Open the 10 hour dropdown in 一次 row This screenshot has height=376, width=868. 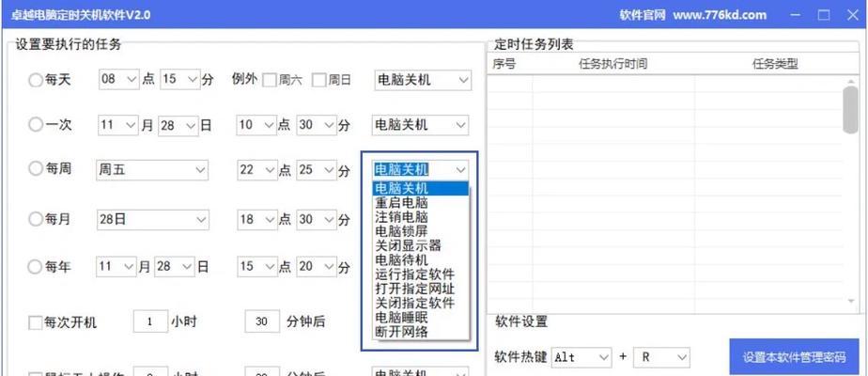256,125
